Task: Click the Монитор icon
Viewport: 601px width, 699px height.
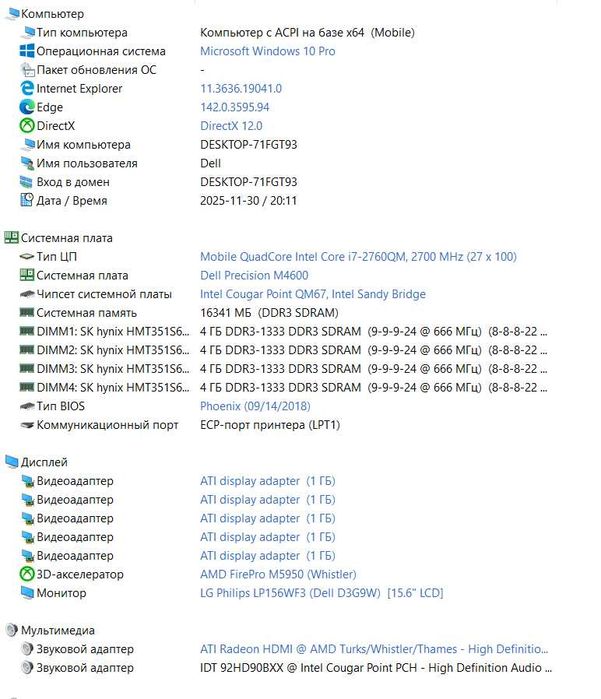Action: tap(27, 593)
